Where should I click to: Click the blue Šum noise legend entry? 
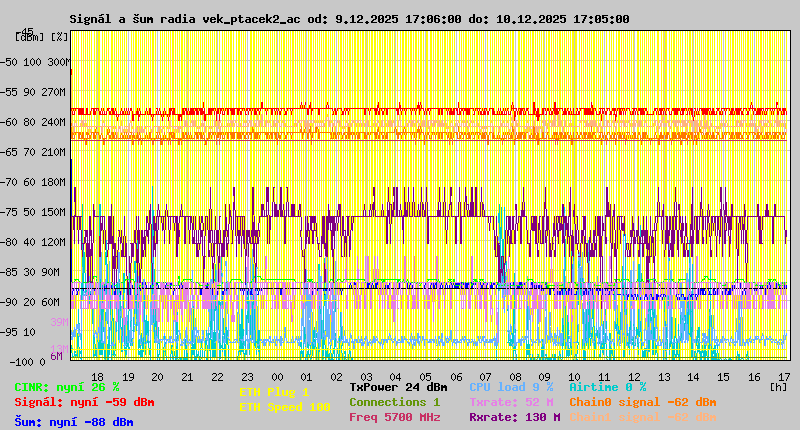[73, 422]
